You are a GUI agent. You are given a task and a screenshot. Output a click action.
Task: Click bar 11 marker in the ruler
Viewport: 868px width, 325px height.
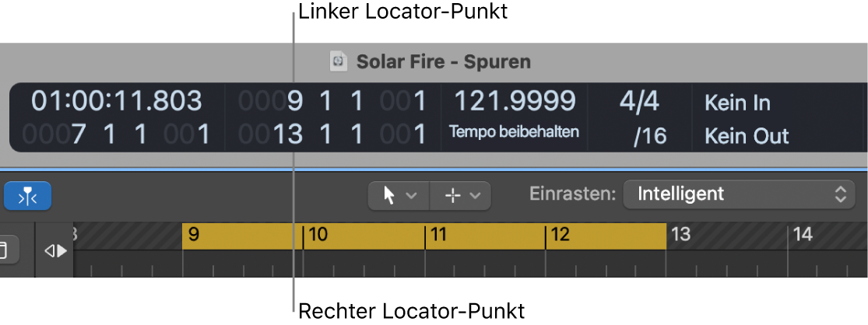click(439, 235)
